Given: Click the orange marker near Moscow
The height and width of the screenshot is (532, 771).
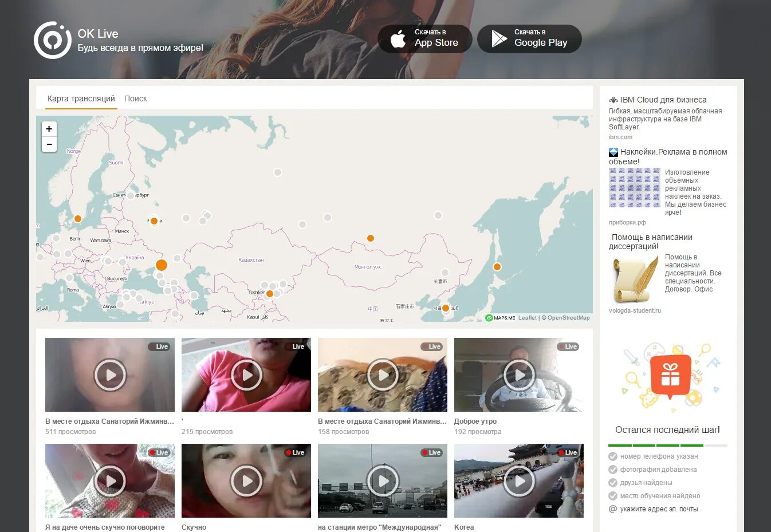Looking at the screenshot, I should [x=154, y=221].
